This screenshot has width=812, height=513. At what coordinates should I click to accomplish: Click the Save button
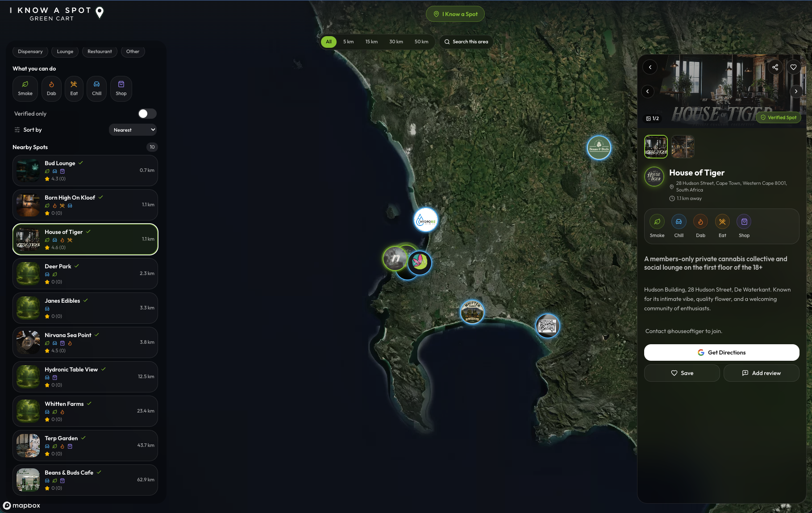click(682, 373)
